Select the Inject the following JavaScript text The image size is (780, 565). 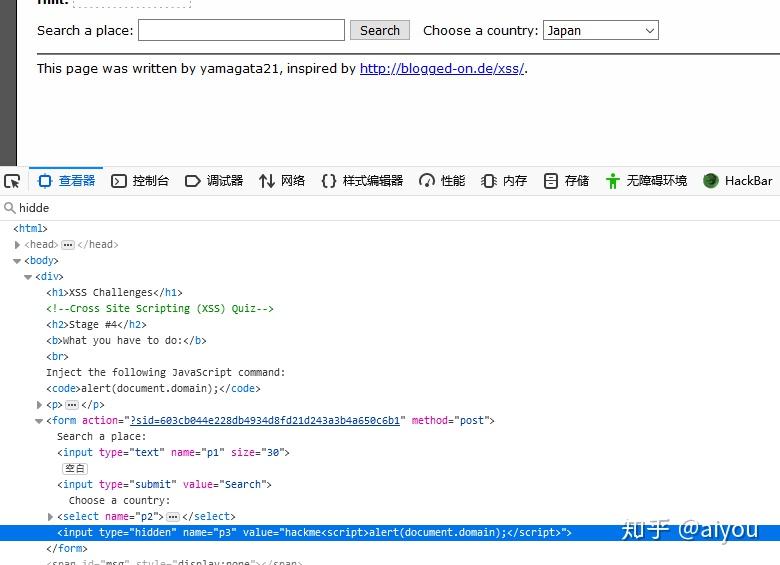pyautogui.click(x=166, y=373)
